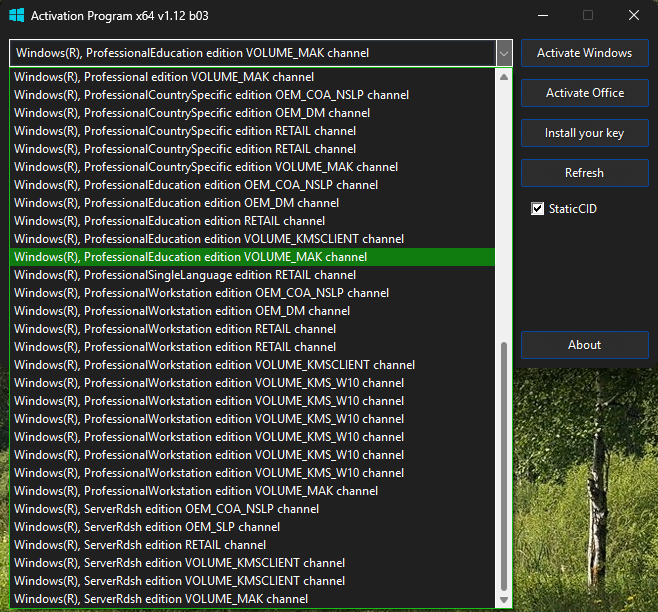Click the Activate Office button

585,93
